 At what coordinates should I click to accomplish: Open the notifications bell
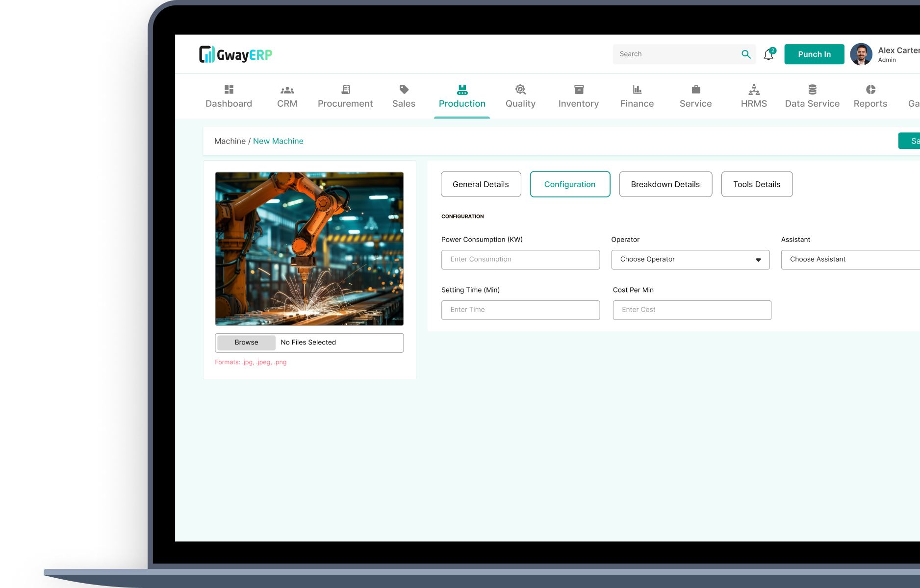[768, 55]
